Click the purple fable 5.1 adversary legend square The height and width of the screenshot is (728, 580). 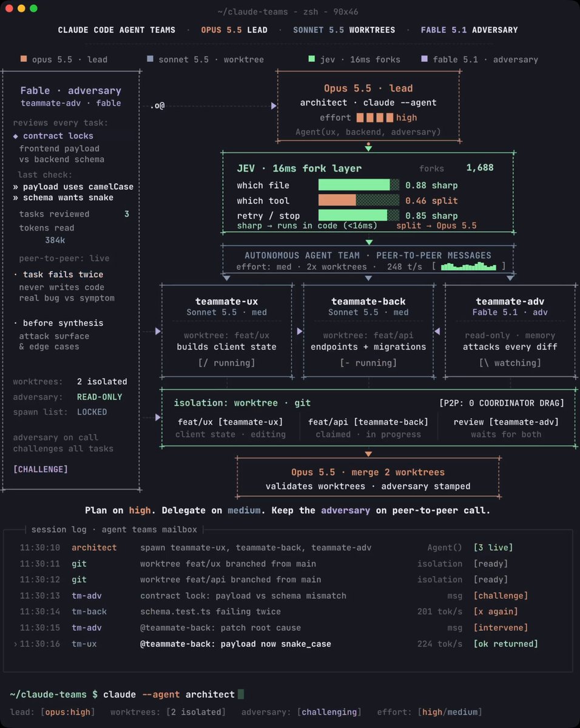pyautogui.click(x=424, y=59)
